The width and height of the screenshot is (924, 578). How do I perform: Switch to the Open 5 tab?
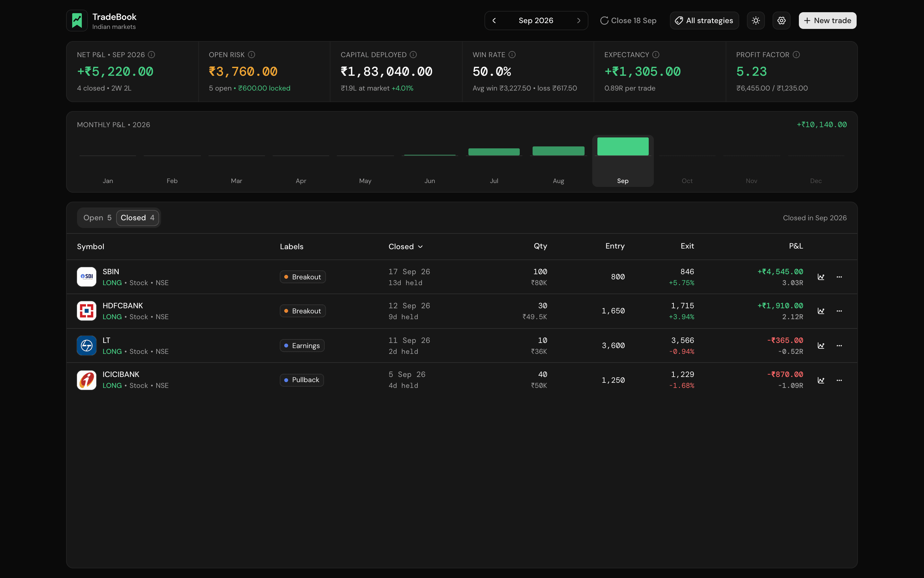coord(97,218)
